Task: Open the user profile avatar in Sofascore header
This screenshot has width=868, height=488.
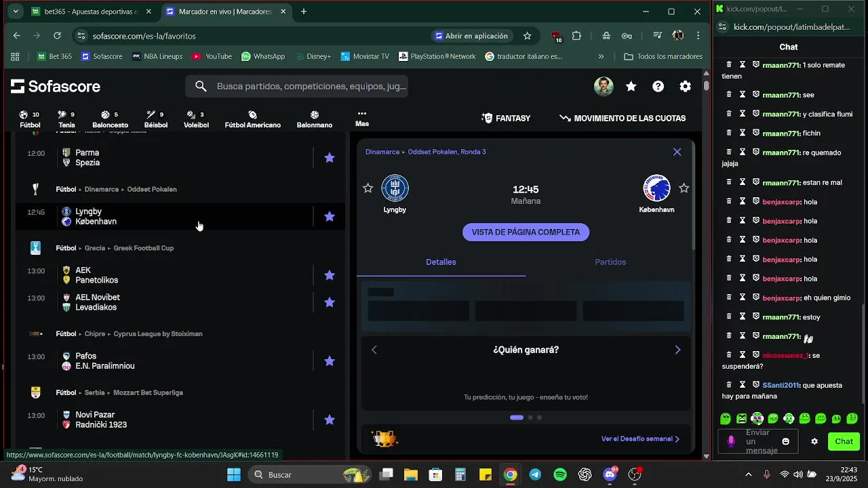Action: [x=604, y=86]
